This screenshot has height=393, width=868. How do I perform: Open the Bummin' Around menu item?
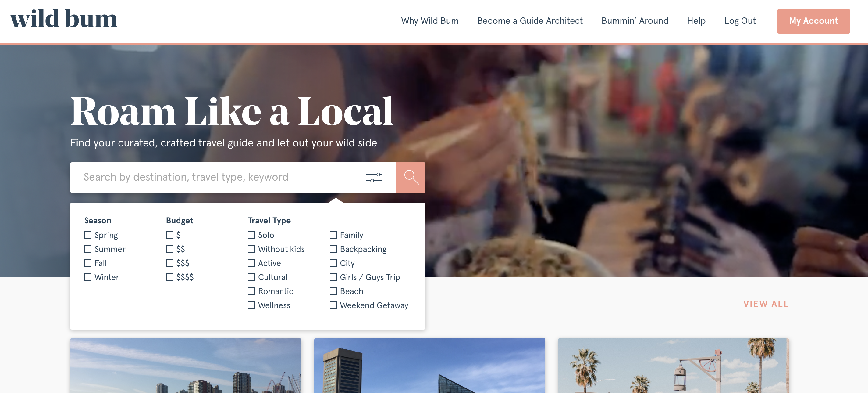tap(635, 21)
